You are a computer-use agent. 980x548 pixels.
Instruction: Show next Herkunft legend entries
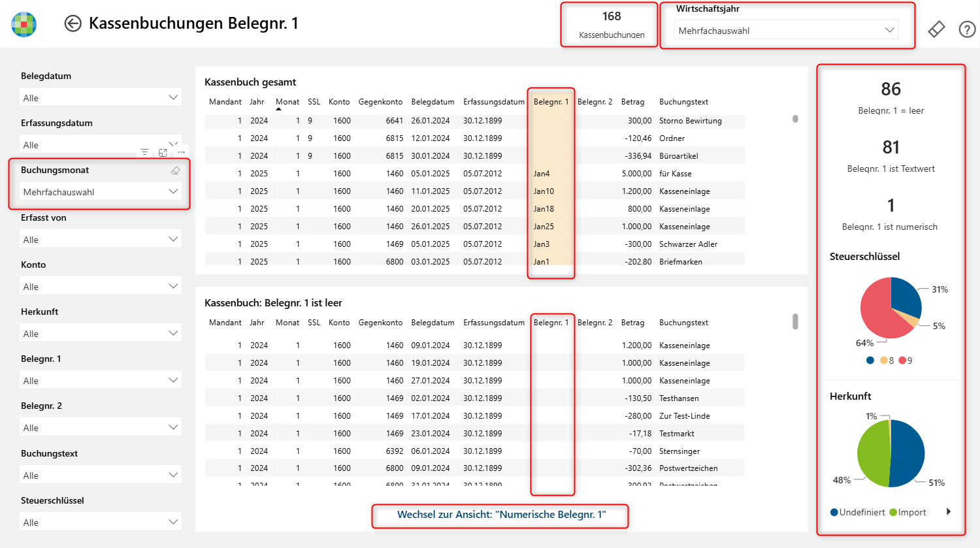tap(949, 512)
